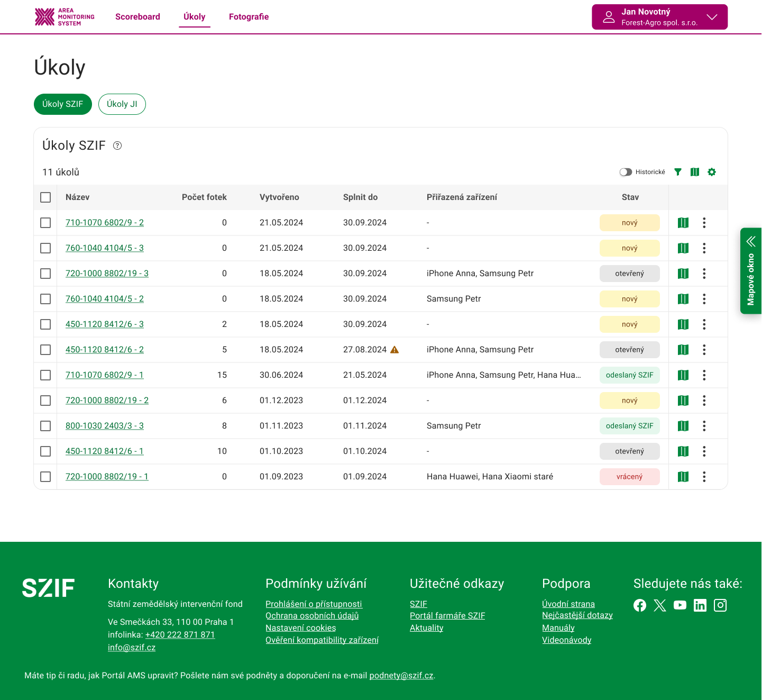Screen dimensions: 762x700
Task: Click the map icon in the table toolbar
Action: [695, 172]
